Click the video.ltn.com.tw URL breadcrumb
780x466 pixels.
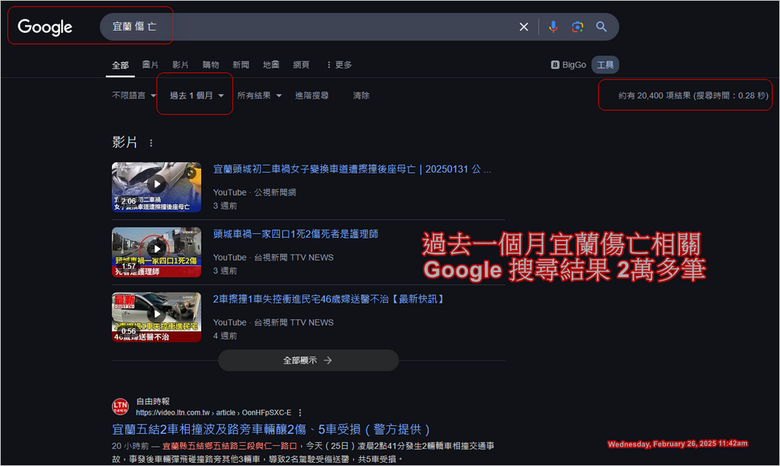coord(213,413)
